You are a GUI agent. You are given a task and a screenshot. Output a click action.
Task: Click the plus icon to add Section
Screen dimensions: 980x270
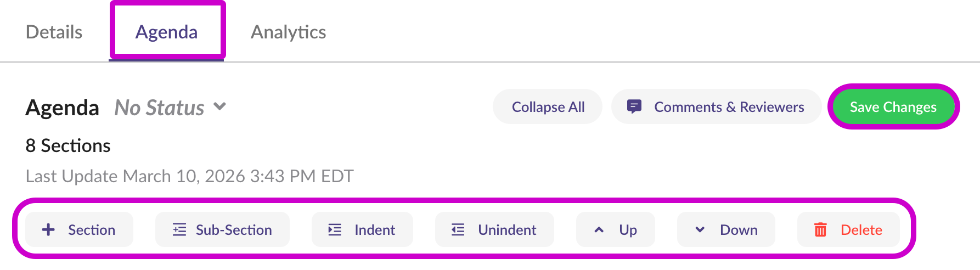(x=48, y=229)
